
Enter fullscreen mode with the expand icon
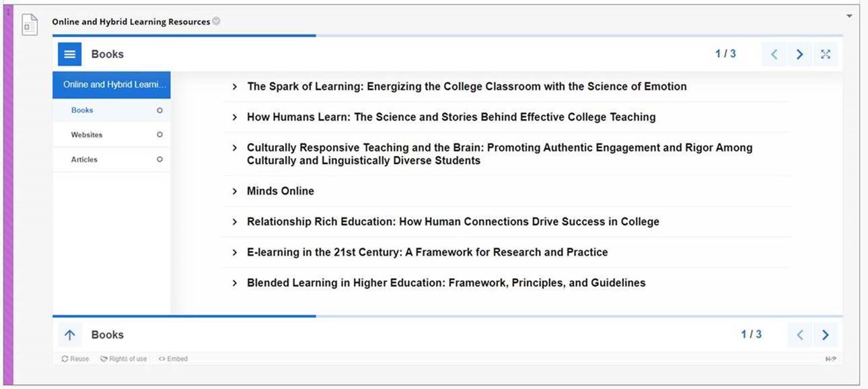pos(826,55)
